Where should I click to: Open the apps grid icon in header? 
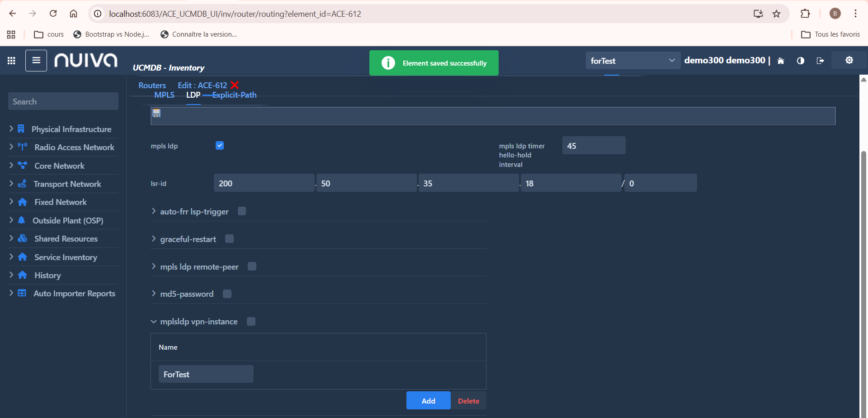point(11,61)
